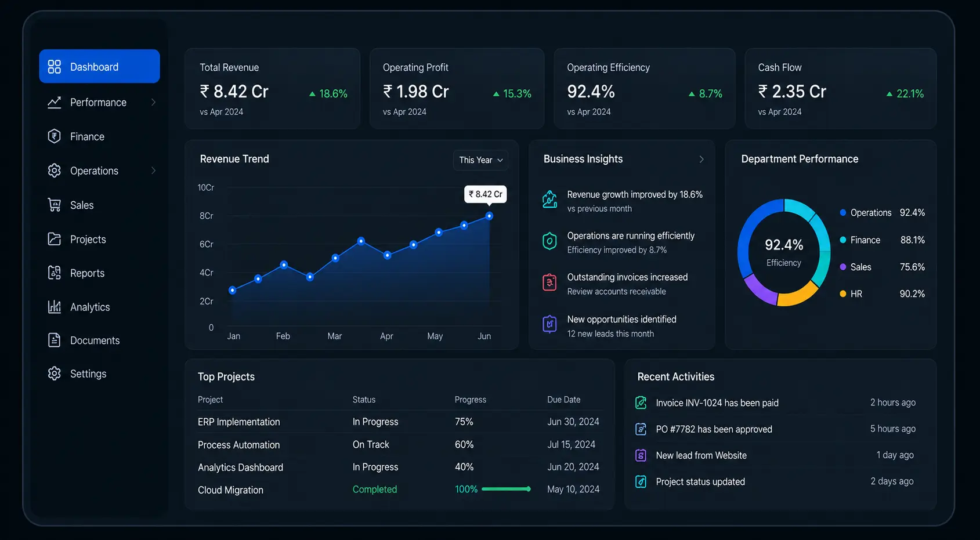Click the Sales cart icon
Screen dimensions: 980x540
[54, 205]
